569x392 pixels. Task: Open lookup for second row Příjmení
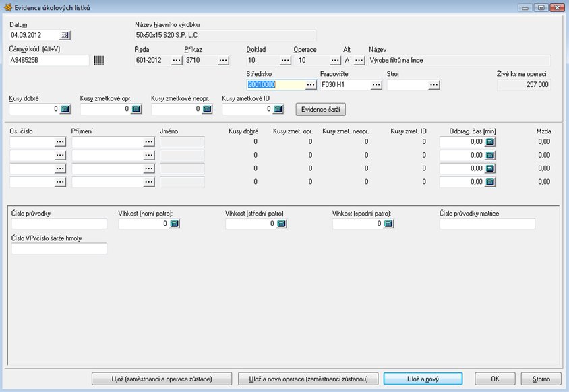[149, 156]
